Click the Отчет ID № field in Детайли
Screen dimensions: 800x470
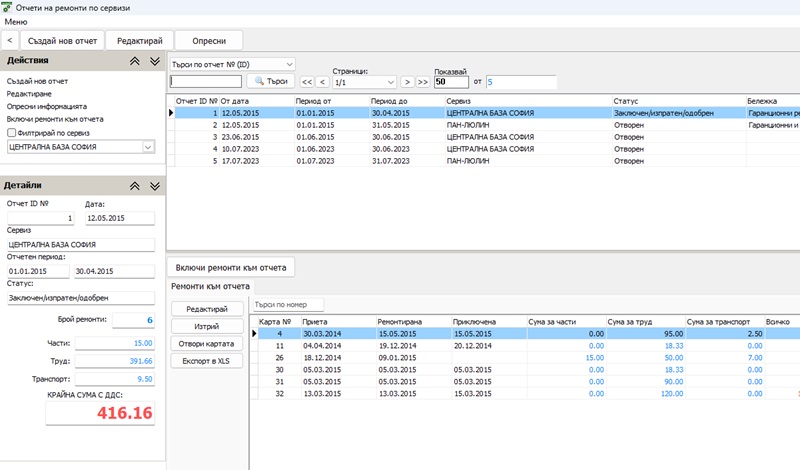[x=41, y=218]
